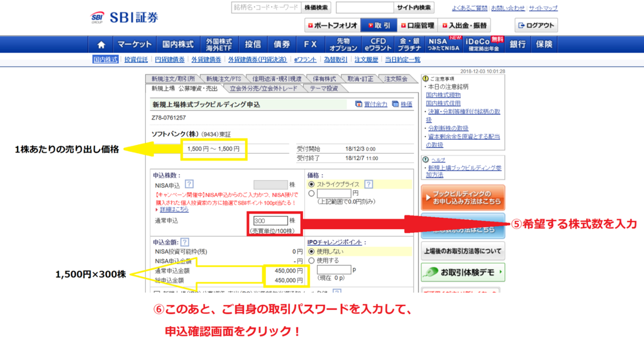Open the よくあるご質問 link
Image resolution: width=644 pixels, height=347 pixels.
[x=469, y=8]
